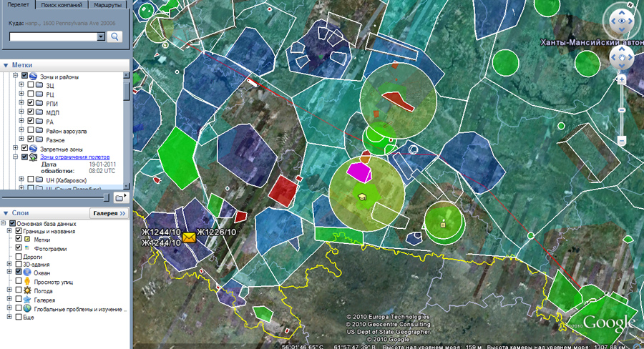Click the search magnifier button

pyautogui.click(x=115, y=36)
